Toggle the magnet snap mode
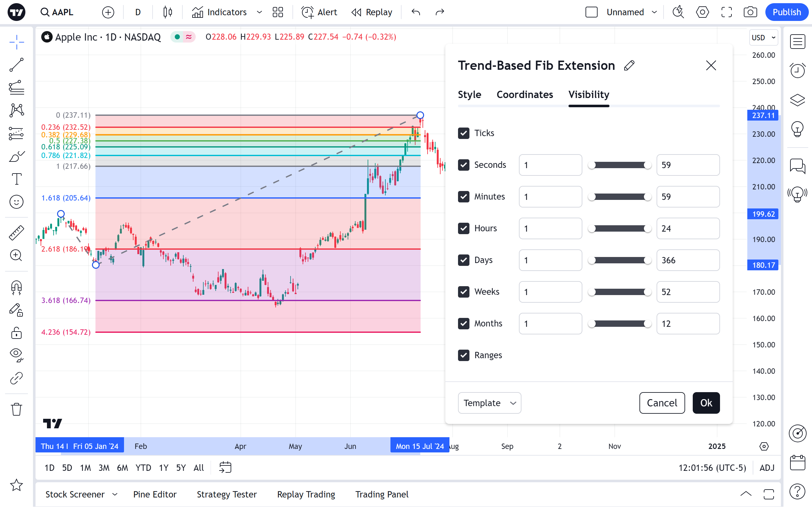This screenshot has height=507, width=812. tap(16, 287)
